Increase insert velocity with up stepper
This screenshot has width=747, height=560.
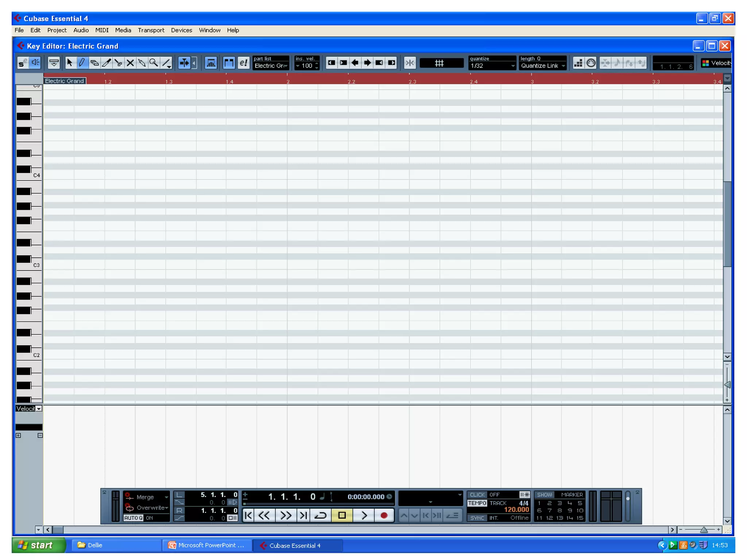click(317, 64)
